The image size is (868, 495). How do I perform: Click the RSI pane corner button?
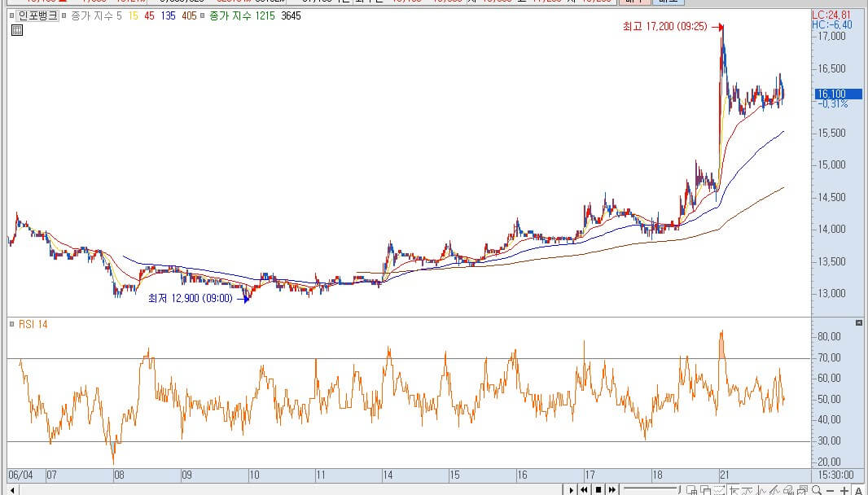click(x=858, y=322)
